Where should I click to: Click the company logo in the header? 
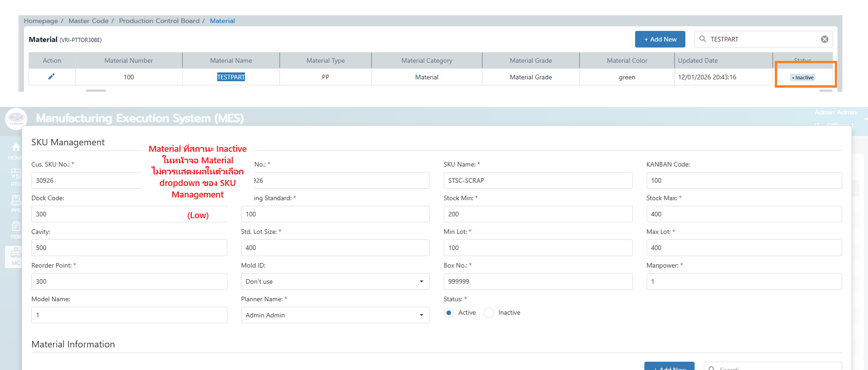click(x=16, y=119)
